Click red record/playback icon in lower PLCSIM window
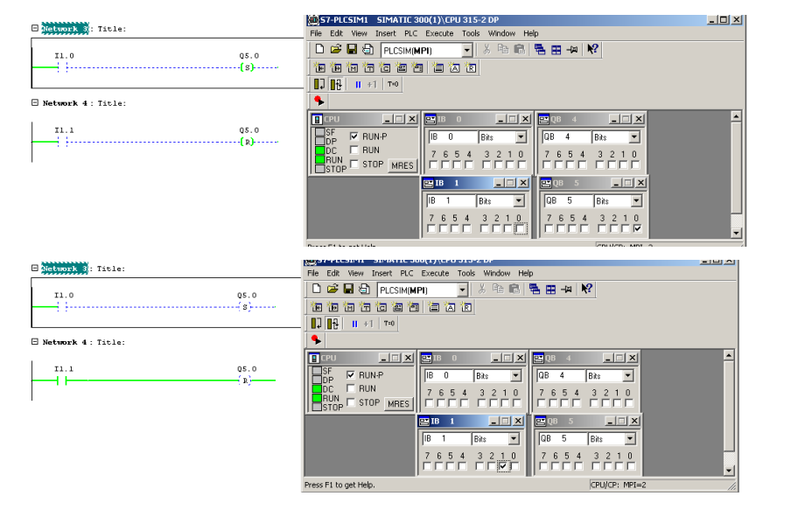 point(317,339)
